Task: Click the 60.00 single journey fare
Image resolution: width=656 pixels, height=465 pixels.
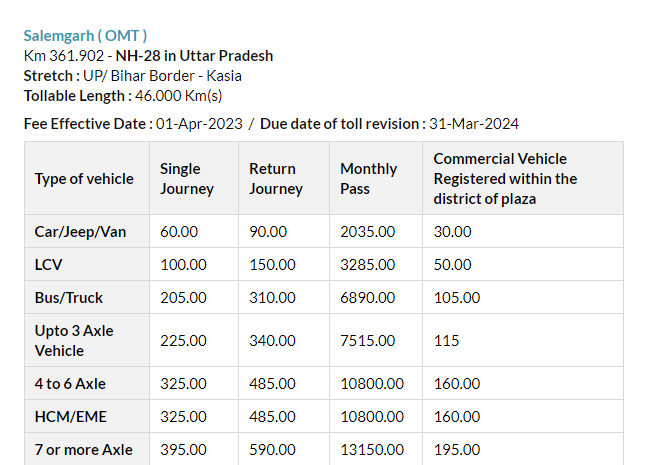Action: [x=179, y=231]
